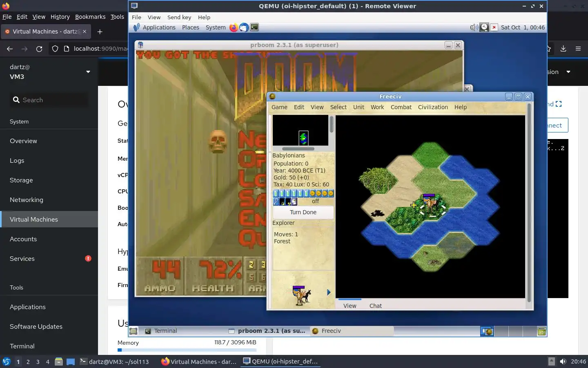Launch Firefox from the guest top panel
Viewport: 588px width, 368px height.
point(234,27)
